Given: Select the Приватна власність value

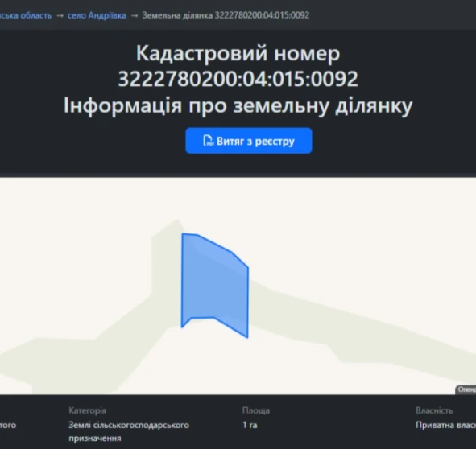Looking at the screenshot, I should click(446, 425).
